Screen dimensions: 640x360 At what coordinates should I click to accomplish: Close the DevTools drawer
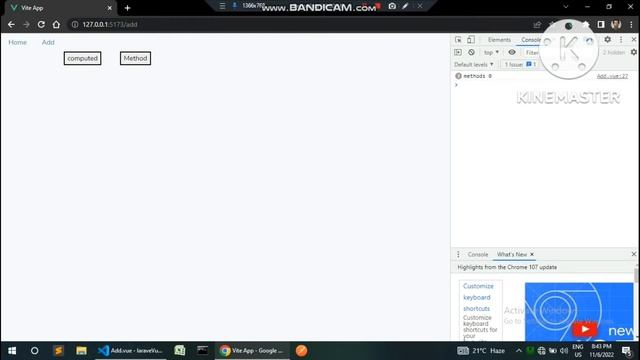coord(633,254)
